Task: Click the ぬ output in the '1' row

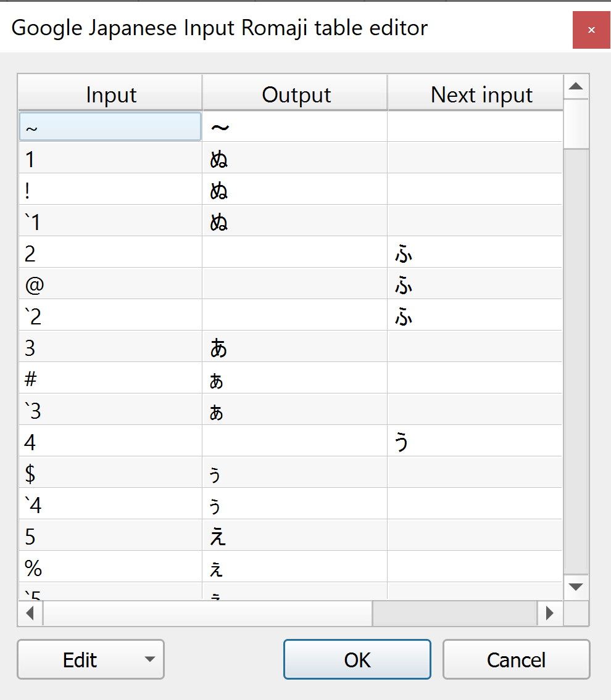Action: (295, 158)
